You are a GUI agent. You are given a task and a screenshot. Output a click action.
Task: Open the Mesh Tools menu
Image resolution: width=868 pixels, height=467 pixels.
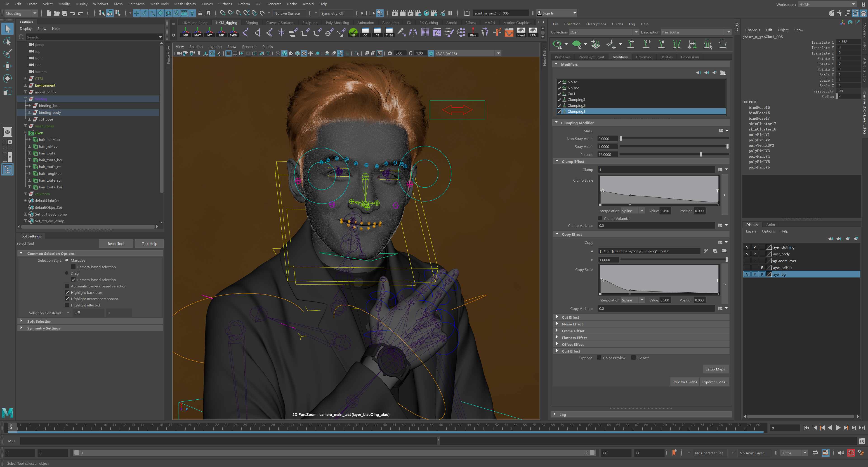click(x=159, y=4)
